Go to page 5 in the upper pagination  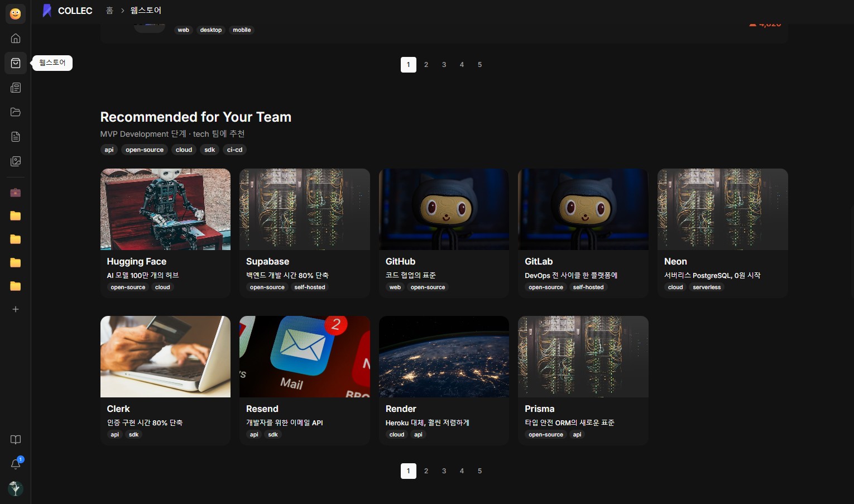coord(479,65)
